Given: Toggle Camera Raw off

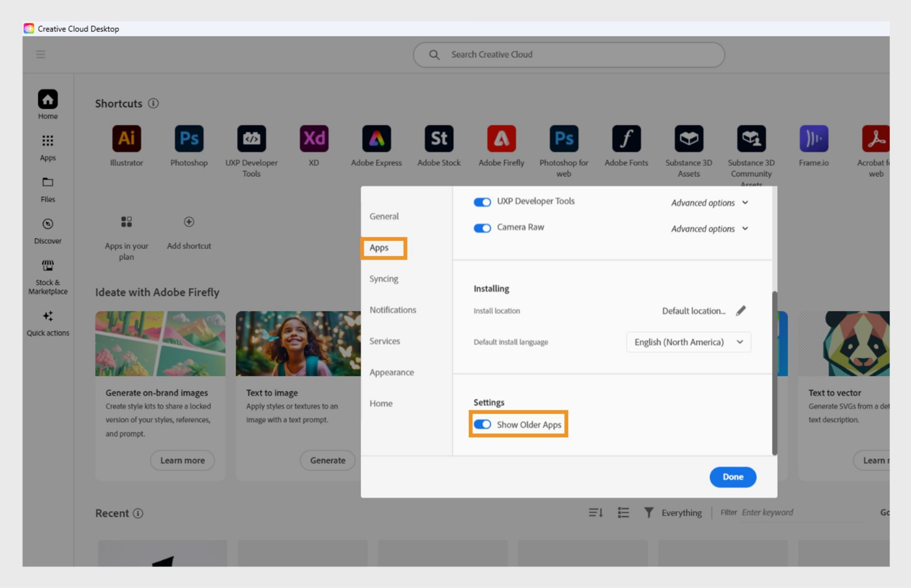Looking at the screenshot, I should (x=482, y=228).
